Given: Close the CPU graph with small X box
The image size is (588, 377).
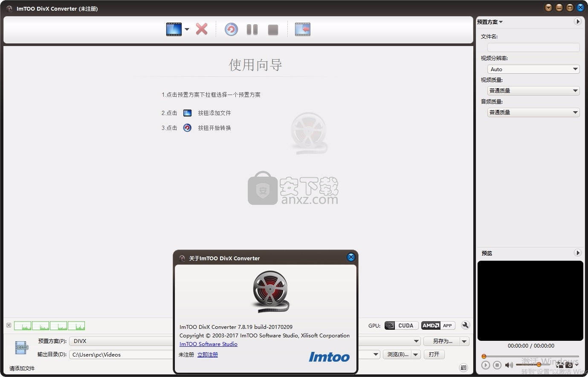Looking at the screenshot, I should point(9,325).
